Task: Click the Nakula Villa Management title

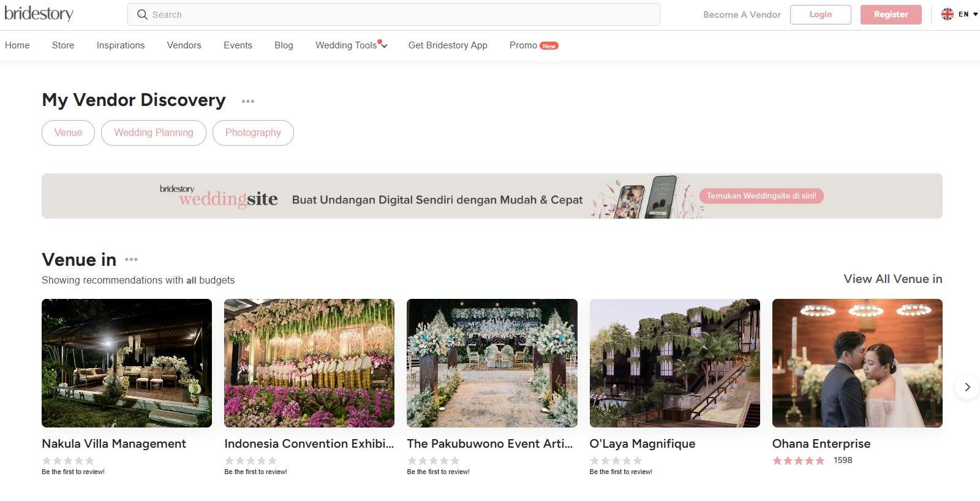Action: [114, 444]
